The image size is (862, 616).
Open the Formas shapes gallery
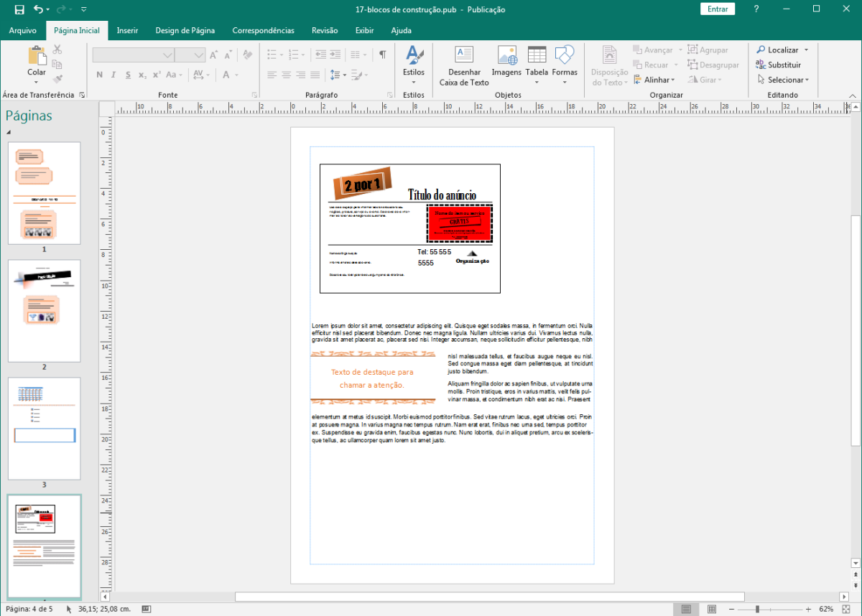tap(565, 64)
